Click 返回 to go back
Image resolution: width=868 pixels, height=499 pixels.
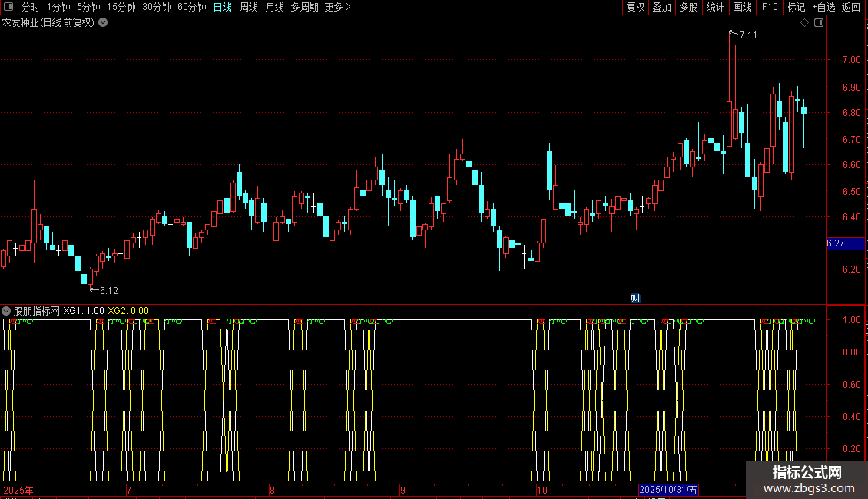coord(851,7)
